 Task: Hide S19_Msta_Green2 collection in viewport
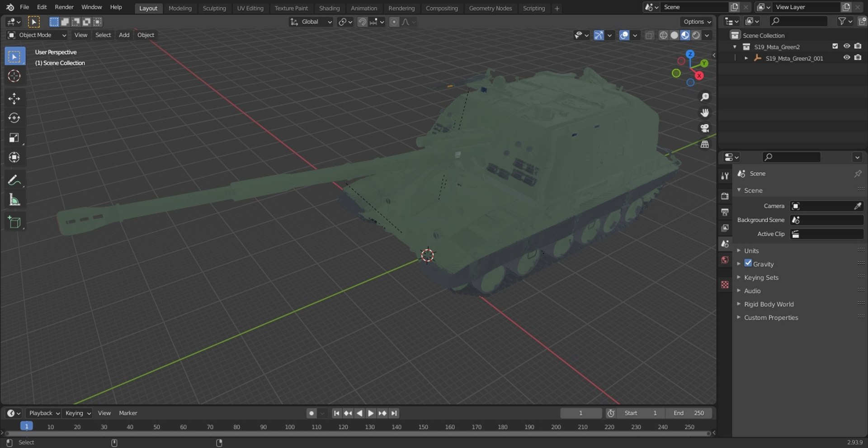pyautogui.click(x=847, y=46)
